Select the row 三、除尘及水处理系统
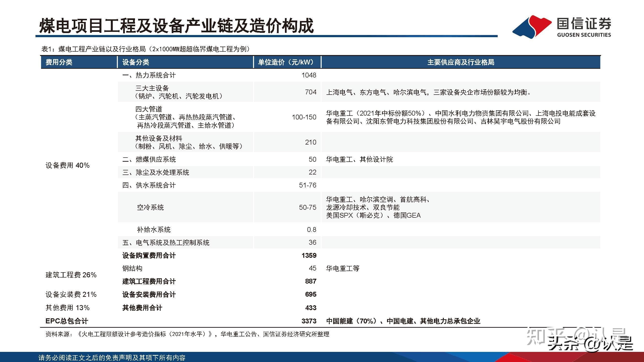 tap(359, 172)
